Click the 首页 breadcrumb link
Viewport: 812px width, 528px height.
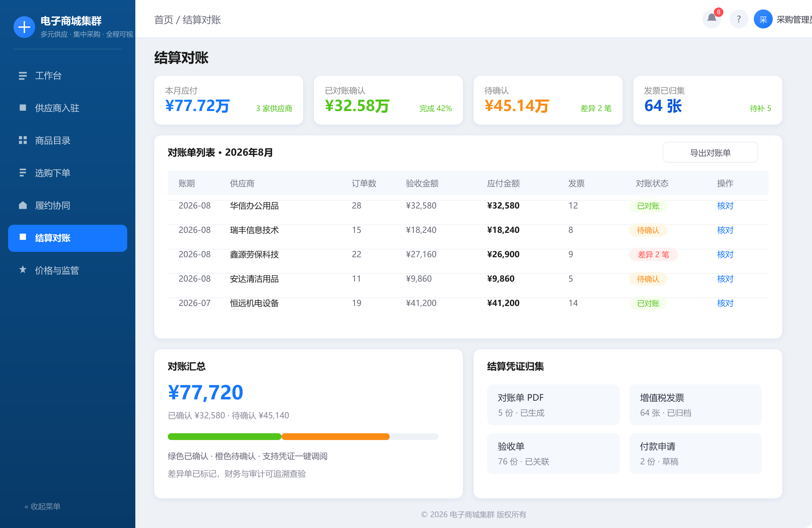[164, 20]
